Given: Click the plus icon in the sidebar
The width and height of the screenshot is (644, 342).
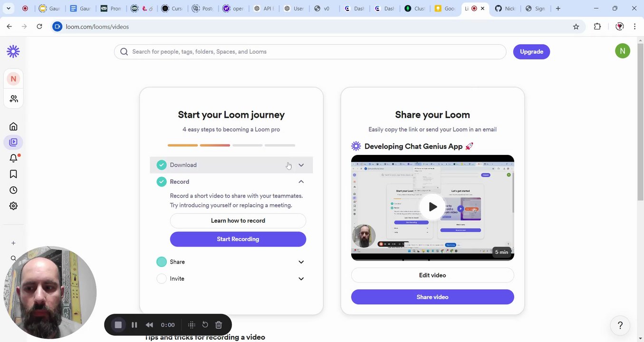Looking at the screenshot, I should coord(13,243).
